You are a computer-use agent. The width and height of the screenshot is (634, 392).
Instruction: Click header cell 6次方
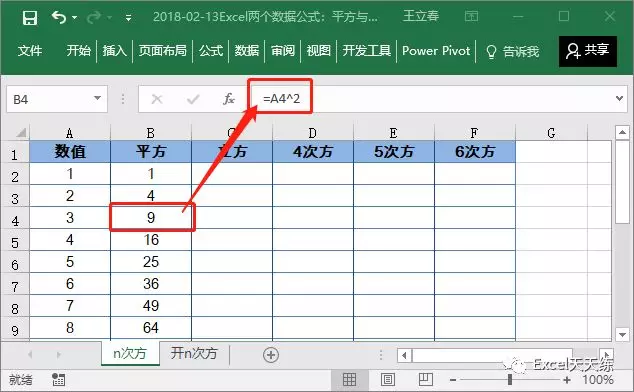(x=475, y=152)
